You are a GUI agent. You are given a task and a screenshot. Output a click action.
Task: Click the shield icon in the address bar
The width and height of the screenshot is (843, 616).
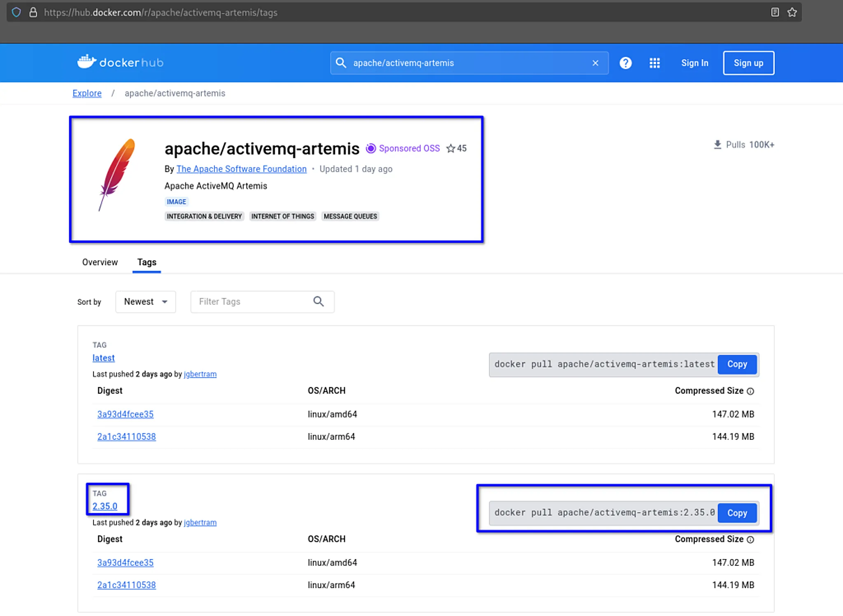click(x=16, y=12)
